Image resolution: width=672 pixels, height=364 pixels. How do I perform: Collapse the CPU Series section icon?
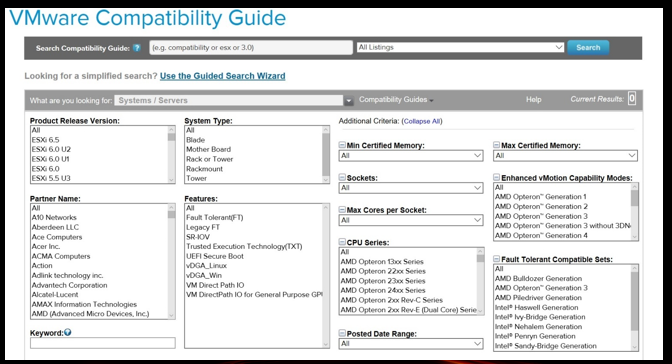click(x=342, y=242)
